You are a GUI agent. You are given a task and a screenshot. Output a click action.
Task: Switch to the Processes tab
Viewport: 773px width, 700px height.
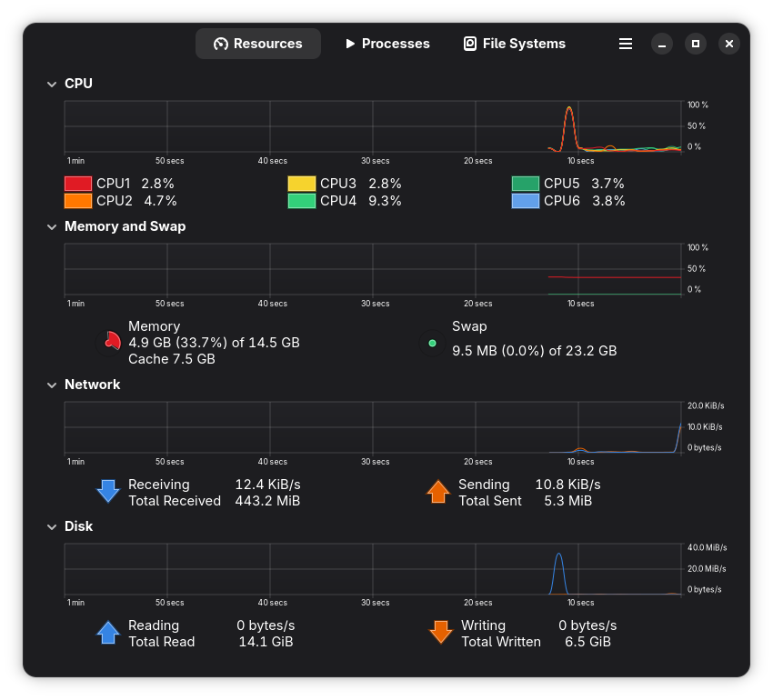[386, 44]
